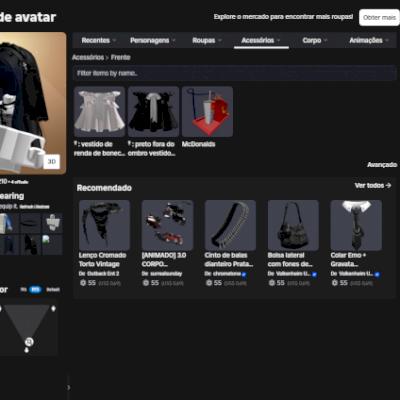Select the worn black dress item
Viewport: 400px width, 400px height.
pos(31,245)
